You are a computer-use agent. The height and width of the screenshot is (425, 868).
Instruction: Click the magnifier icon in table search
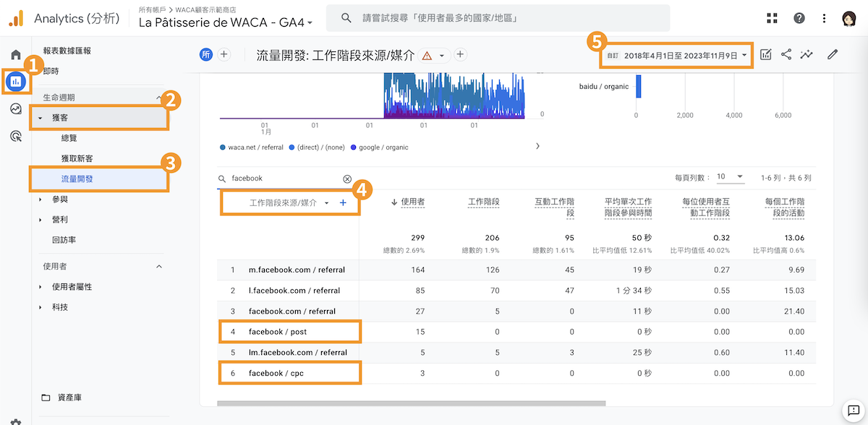tap(222, 179)
